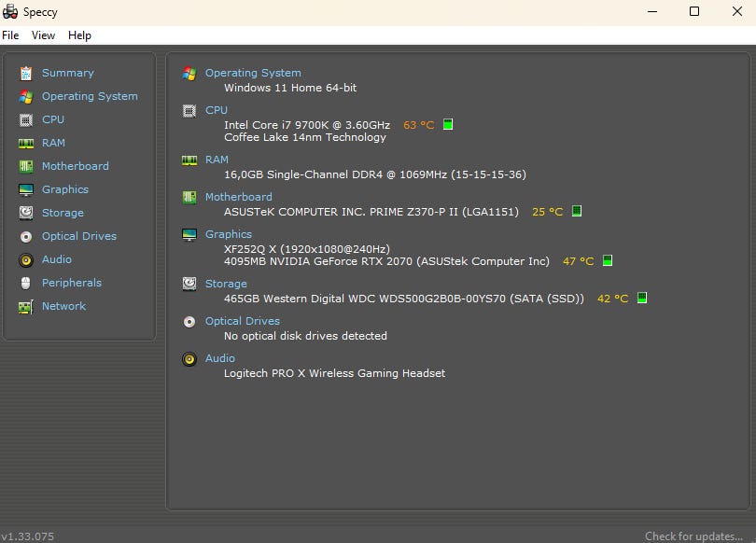Image resolution: width=756 pixels, height=543 pixels.
Task: Click Western Digital WDS500G2B0B SSD text
Action: coord(404,299)
